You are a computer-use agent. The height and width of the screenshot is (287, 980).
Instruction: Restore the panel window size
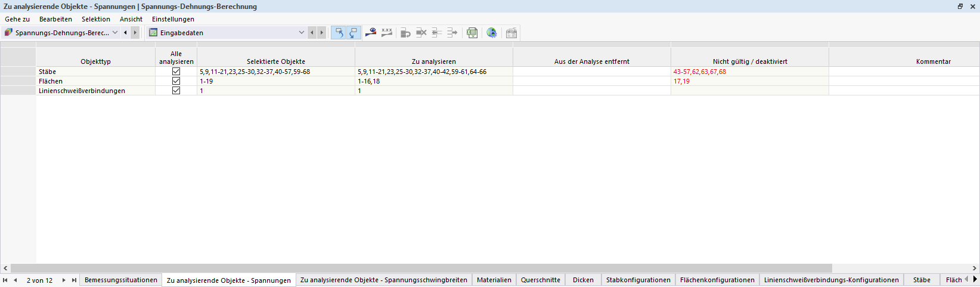click(960, 7)
